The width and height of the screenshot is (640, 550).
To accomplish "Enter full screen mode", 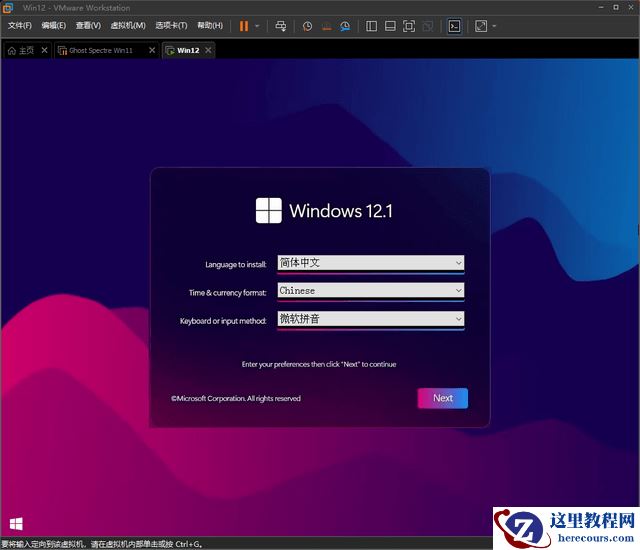I will (409, 26).
